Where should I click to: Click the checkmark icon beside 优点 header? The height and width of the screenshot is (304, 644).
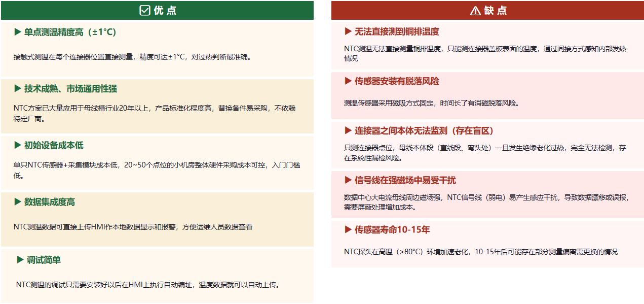[144, 10]
